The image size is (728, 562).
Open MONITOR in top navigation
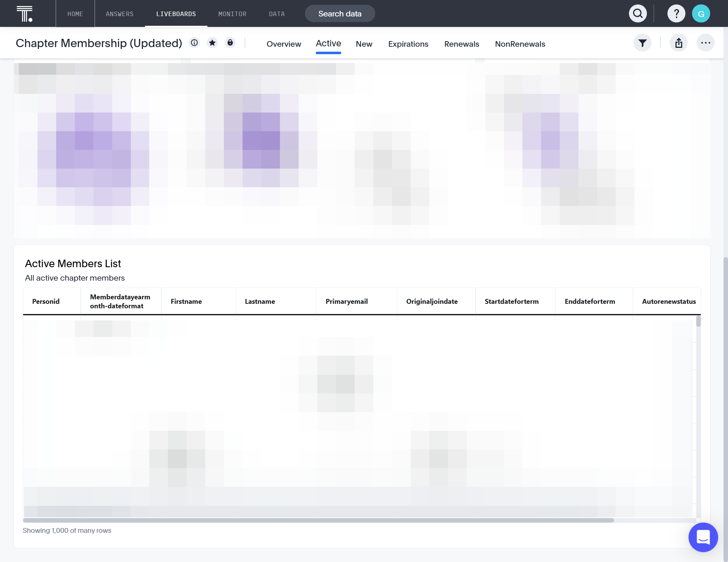(232, 14)
